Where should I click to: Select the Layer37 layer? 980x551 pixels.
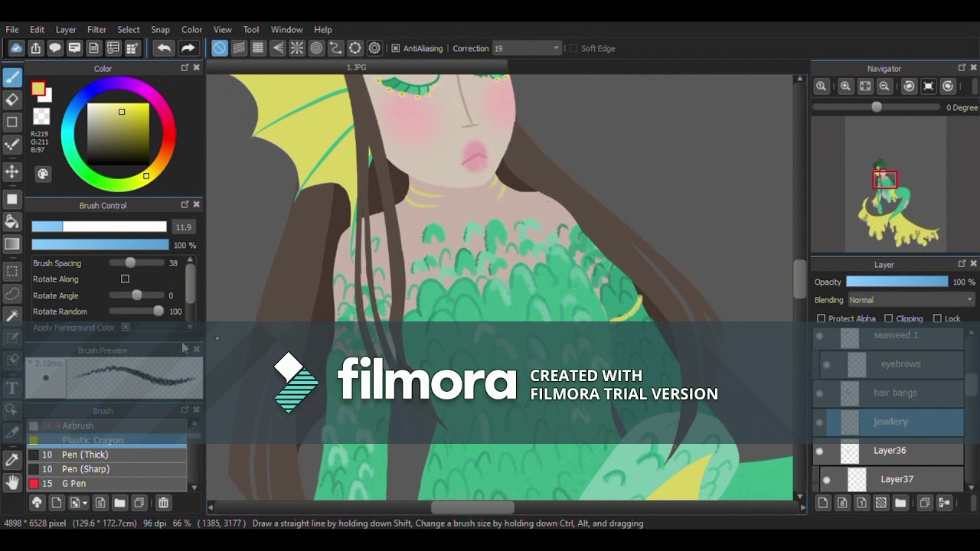[892, 480]
